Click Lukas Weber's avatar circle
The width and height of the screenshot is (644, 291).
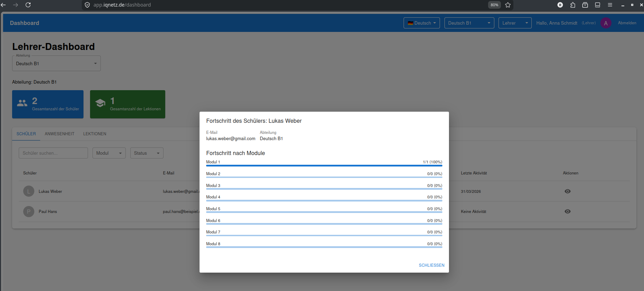click(29, 191)
